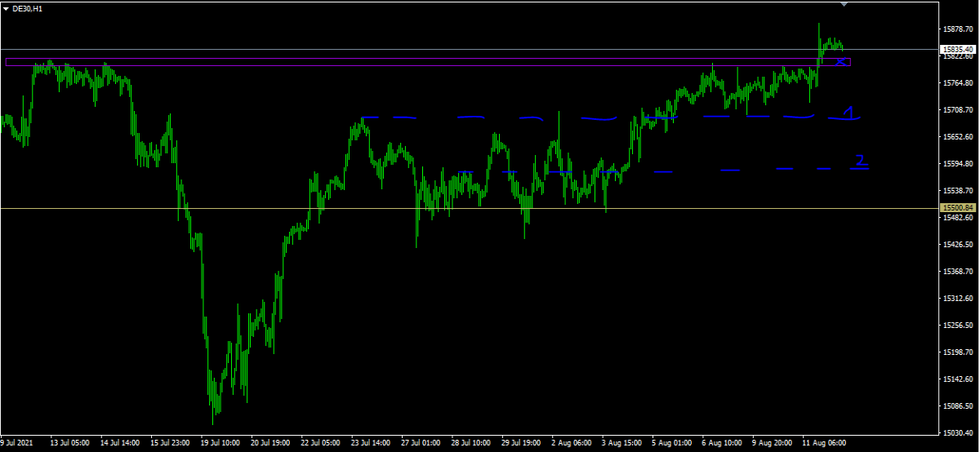Click the 3 Aug 15:00 time label

621,443
